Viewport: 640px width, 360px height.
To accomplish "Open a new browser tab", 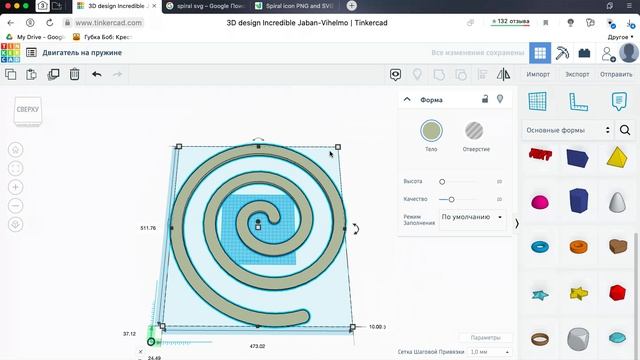I will coord(351,6).
